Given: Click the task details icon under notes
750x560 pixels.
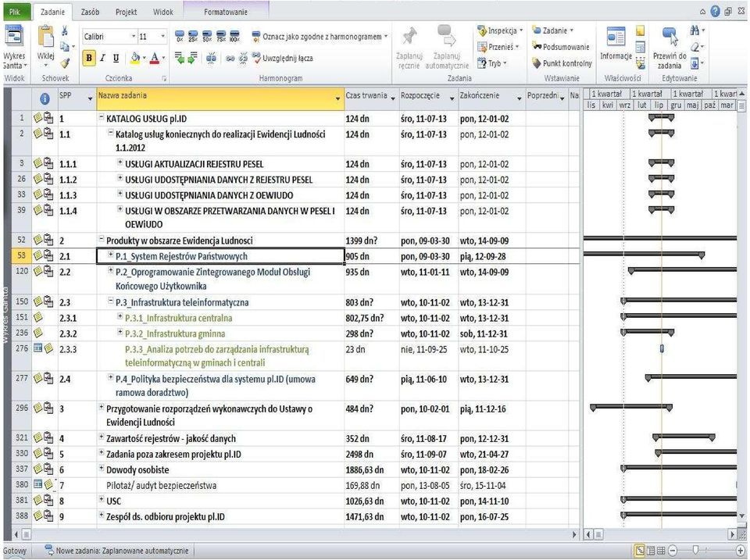Looking at the screenshot, I should (x=641, y=47).
